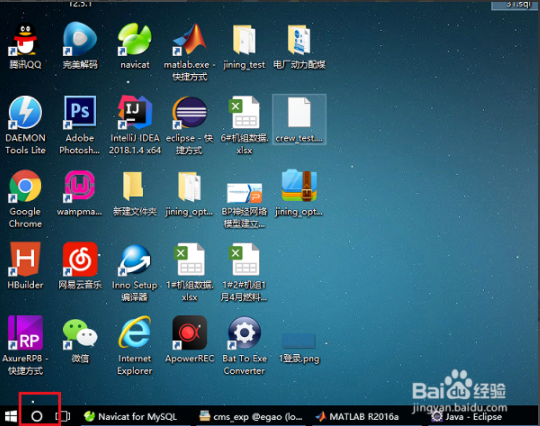Open the jining_opt folder with documents

pos(189,194)
